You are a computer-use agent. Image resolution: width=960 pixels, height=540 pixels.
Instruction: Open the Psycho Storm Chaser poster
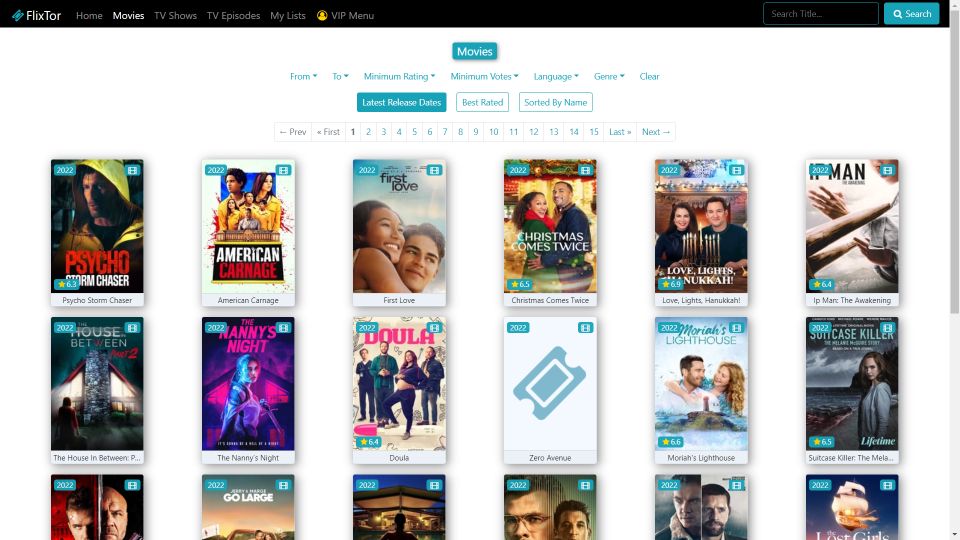97,227
